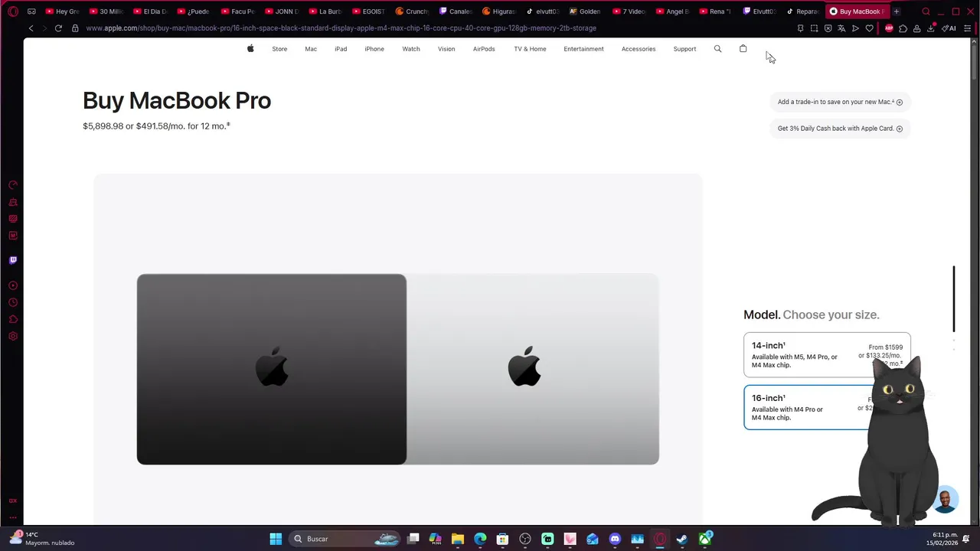Viewport: 980px width, 551px height.
Task: Open the Vision menu
Action: (x=446, y=49)
